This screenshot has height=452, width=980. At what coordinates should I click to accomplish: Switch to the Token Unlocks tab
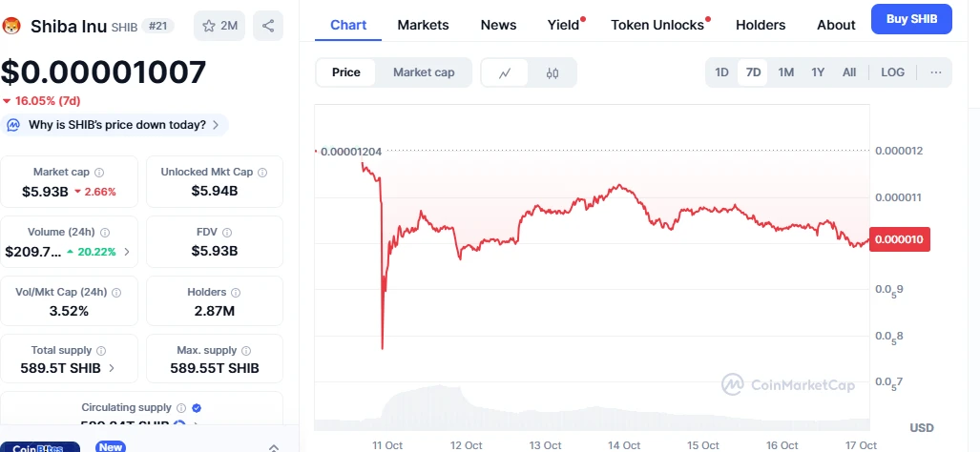(x=657, y=25)
